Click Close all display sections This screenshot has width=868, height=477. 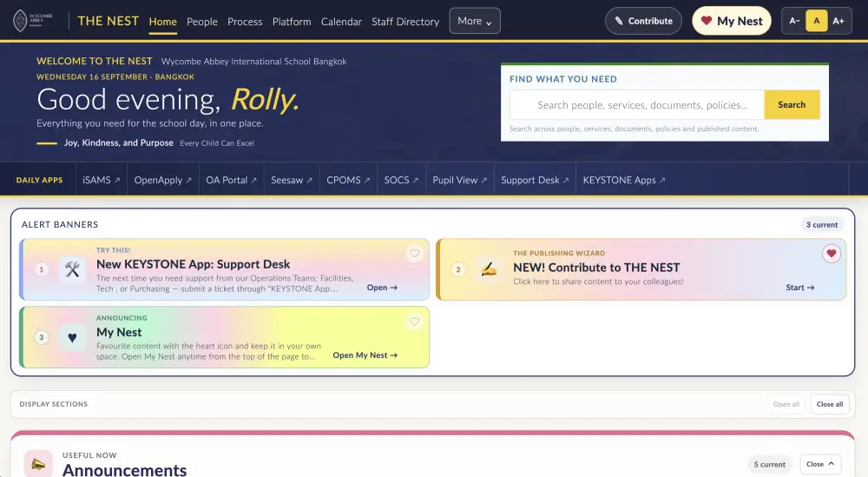(x=829, y=404)
